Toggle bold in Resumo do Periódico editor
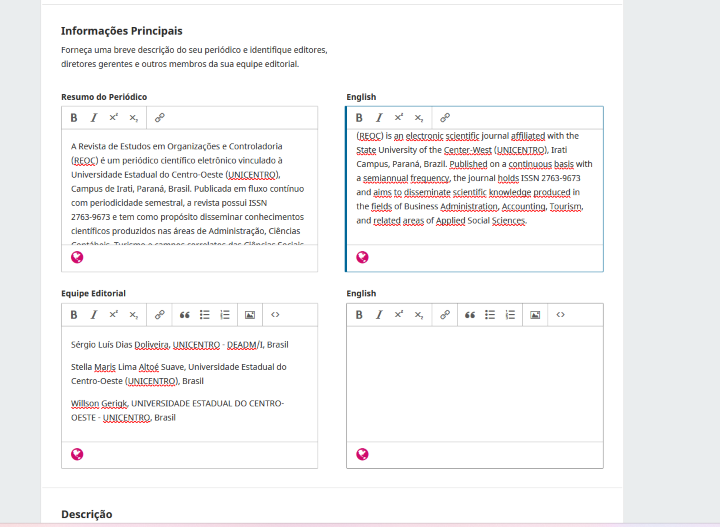720x527 pixels. [x=74, y=118]
